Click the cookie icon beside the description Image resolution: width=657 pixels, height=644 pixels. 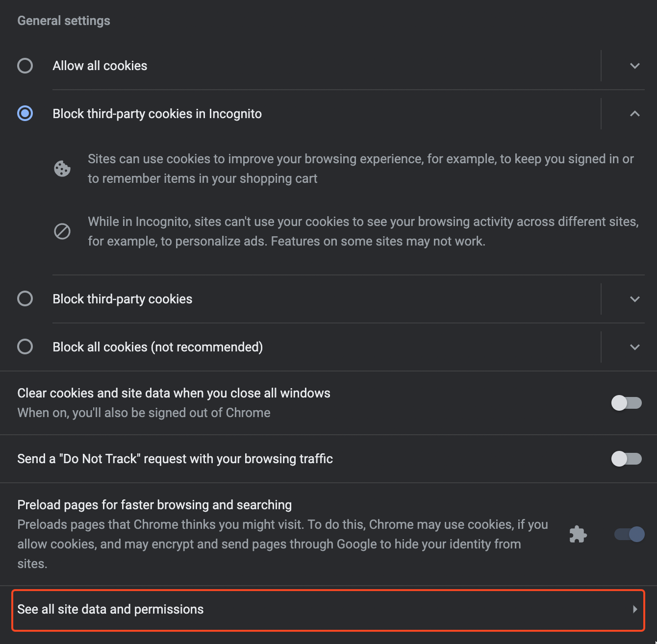tap(62, 169)
